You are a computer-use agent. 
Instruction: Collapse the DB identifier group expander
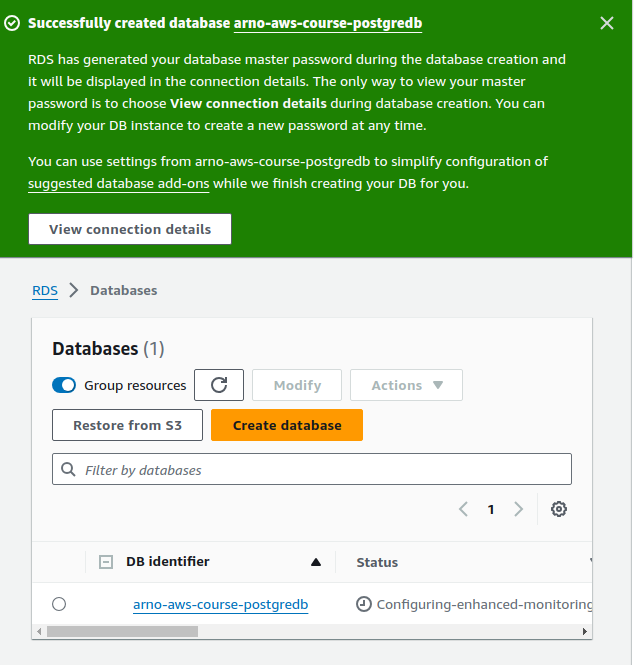106,562
